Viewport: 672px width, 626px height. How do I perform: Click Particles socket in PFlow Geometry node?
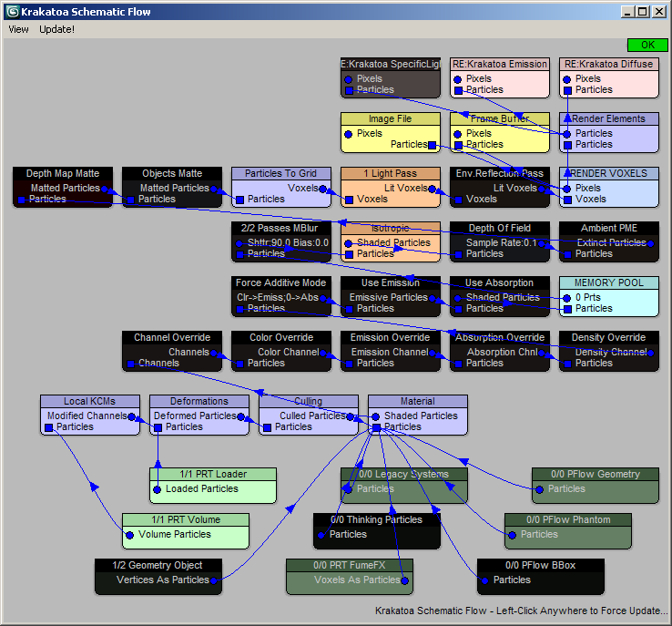pos(540,489)
